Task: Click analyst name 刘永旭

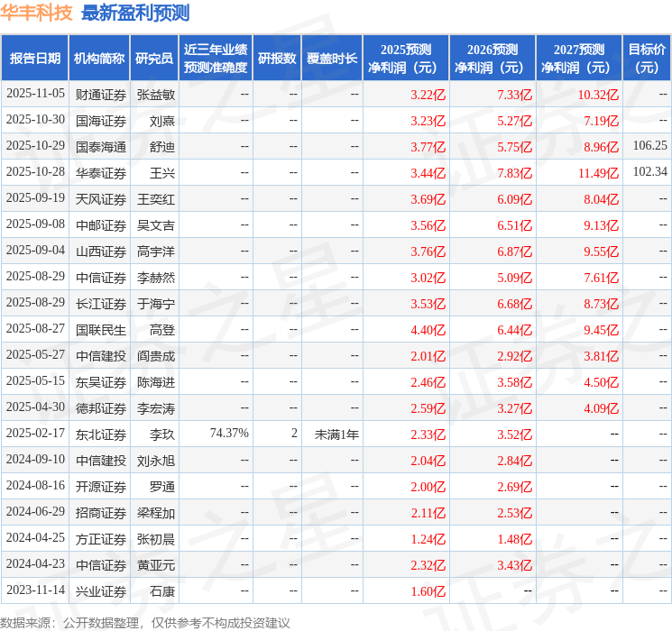Action: (156, 461)
